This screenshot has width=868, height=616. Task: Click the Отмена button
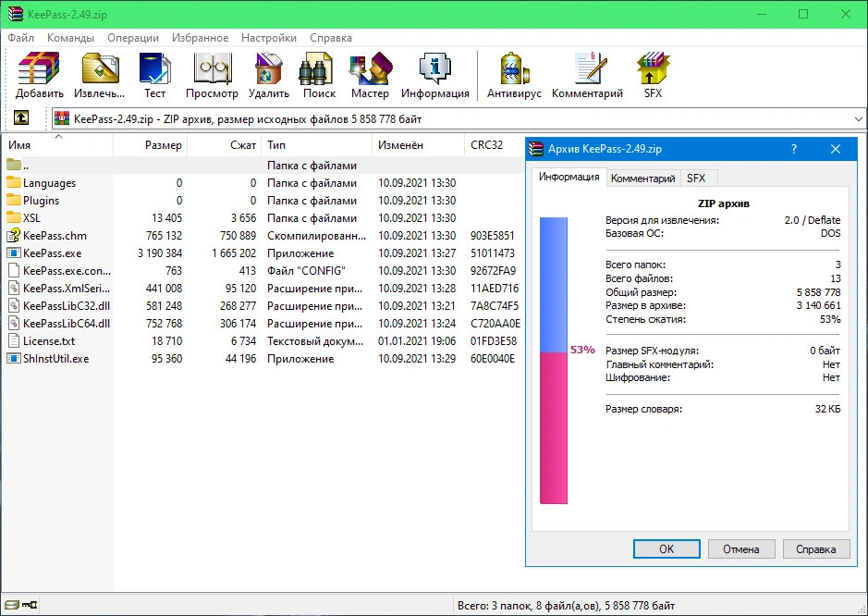pos(740,549)
